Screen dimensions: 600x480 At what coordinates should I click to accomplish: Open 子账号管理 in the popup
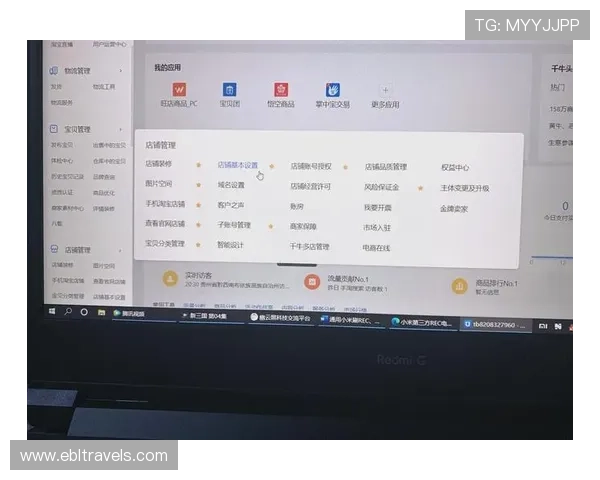pos(234,225)
